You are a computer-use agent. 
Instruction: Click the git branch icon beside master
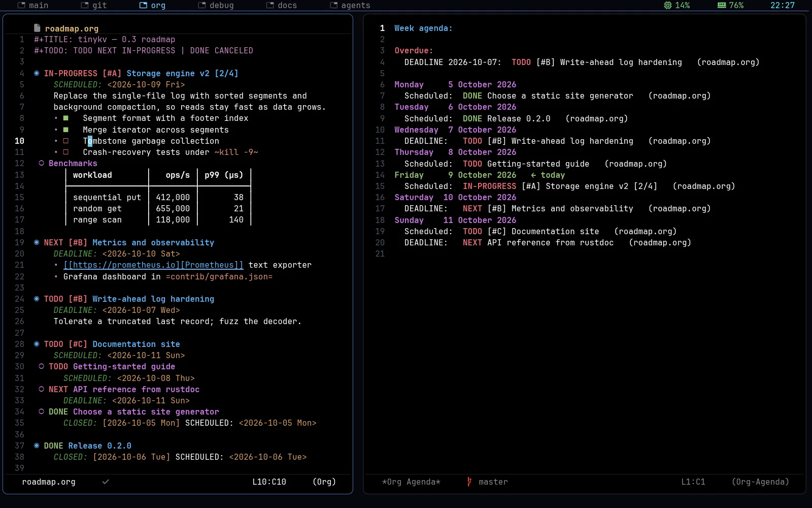(469, 482)
